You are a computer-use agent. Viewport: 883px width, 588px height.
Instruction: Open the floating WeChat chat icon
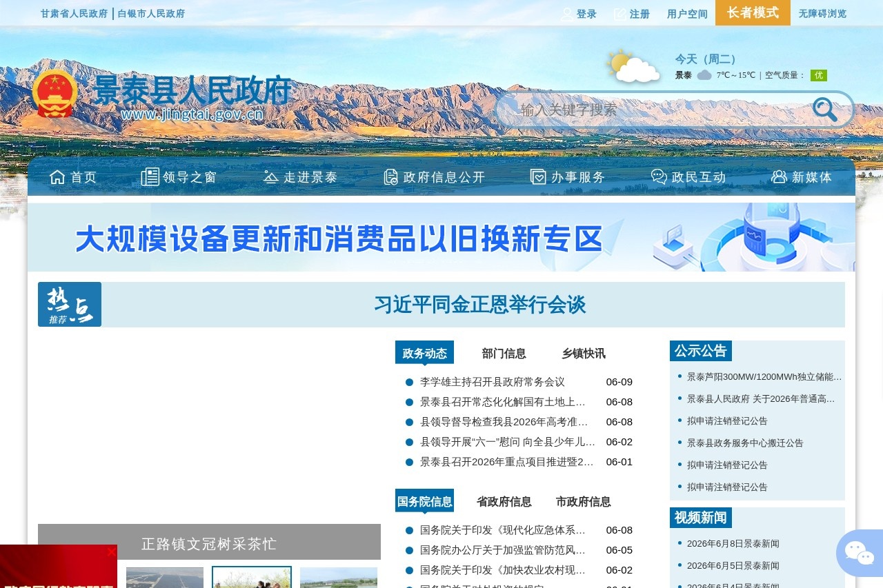point(859,553)
